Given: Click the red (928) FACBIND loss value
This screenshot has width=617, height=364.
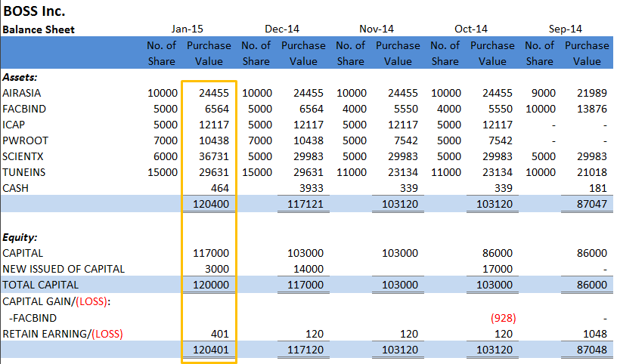Looking at the screenshot, I should tap(503, 318).
